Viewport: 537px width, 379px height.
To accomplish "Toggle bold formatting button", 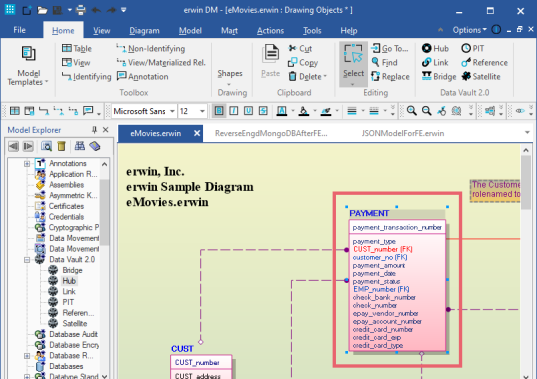I will point(219,111).
